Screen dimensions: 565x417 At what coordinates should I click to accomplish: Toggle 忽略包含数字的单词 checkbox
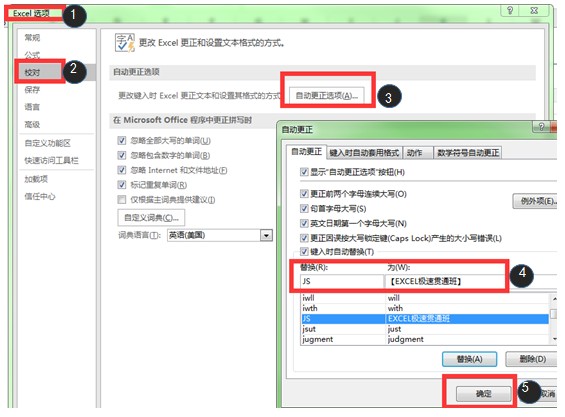pyautogui.click(x=122, y=155)
